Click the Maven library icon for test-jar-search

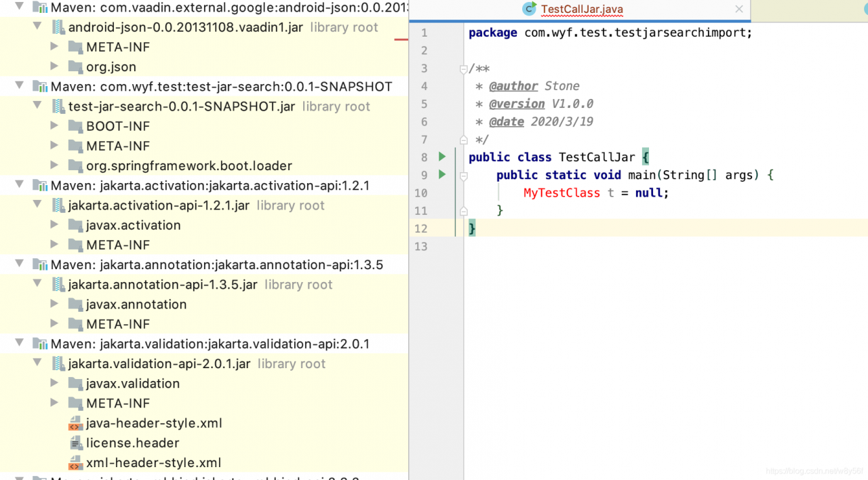pos(41,87)
